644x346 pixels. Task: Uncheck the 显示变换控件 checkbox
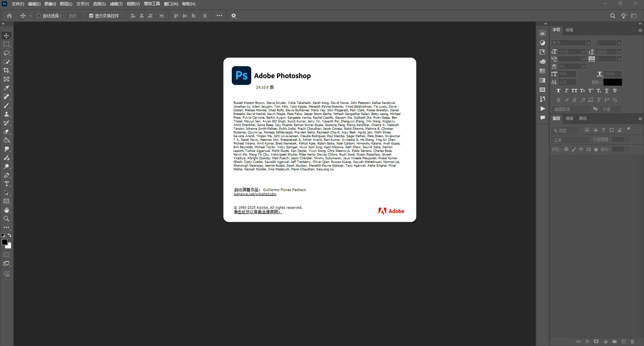[91, 16]
